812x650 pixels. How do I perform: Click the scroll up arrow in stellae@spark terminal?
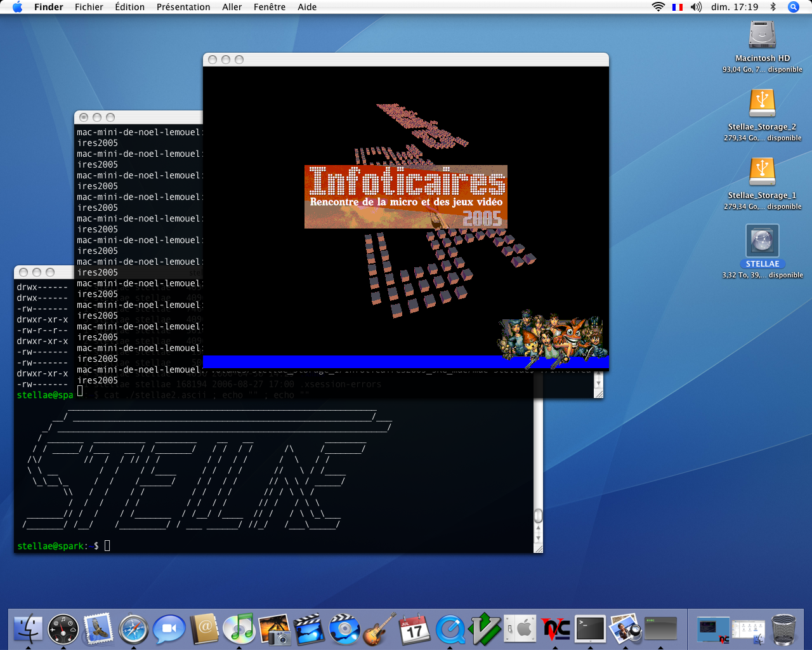[x=538, y=527]
